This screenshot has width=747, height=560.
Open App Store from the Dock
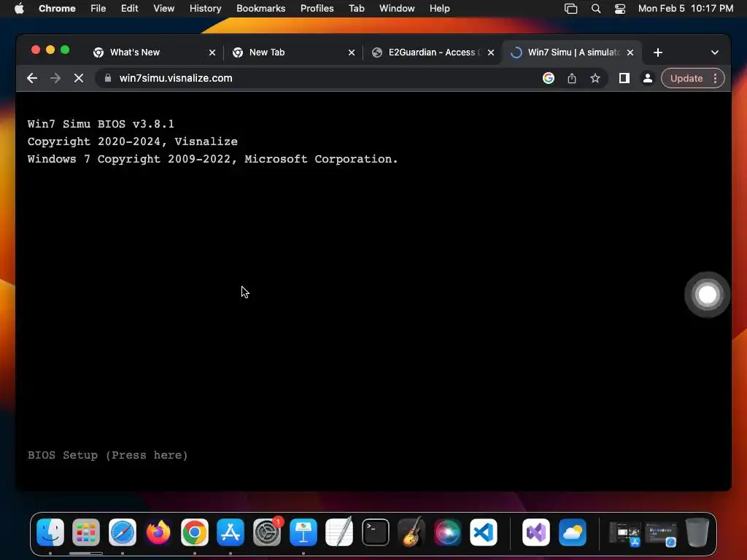231,532
